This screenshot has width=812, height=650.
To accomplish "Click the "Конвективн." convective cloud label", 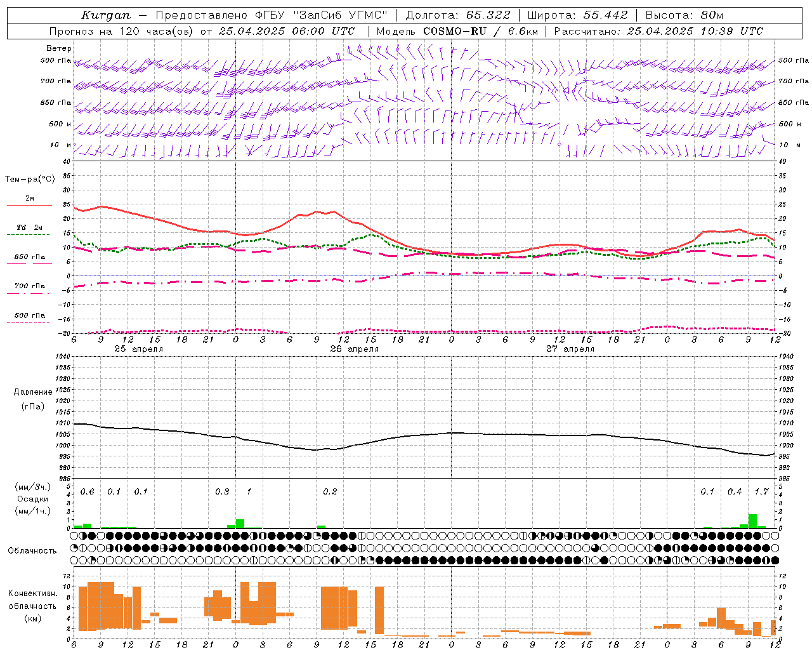I will [33, 594].
